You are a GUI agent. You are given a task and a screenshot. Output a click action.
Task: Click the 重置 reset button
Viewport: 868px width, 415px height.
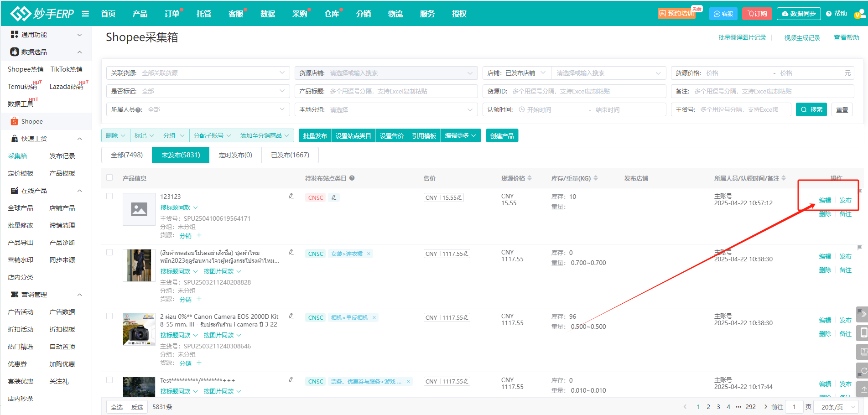[842, 109]
